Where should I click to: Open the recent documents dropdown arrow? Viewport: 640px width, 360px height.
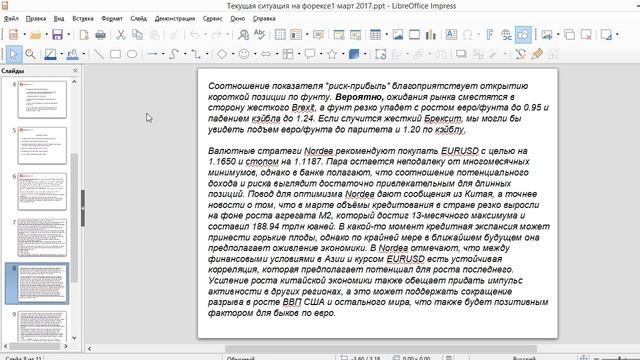pos(47,35)
